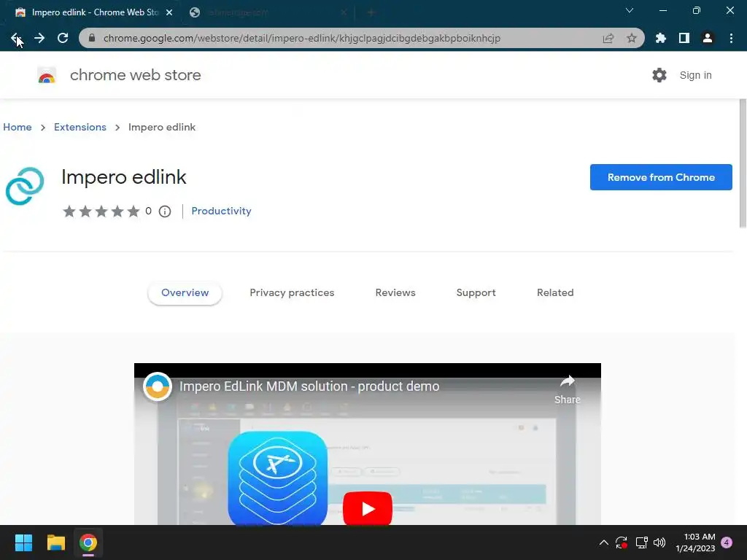Bookmark this page with the star icon
This screenshot has height=560, width=747.
632,38
